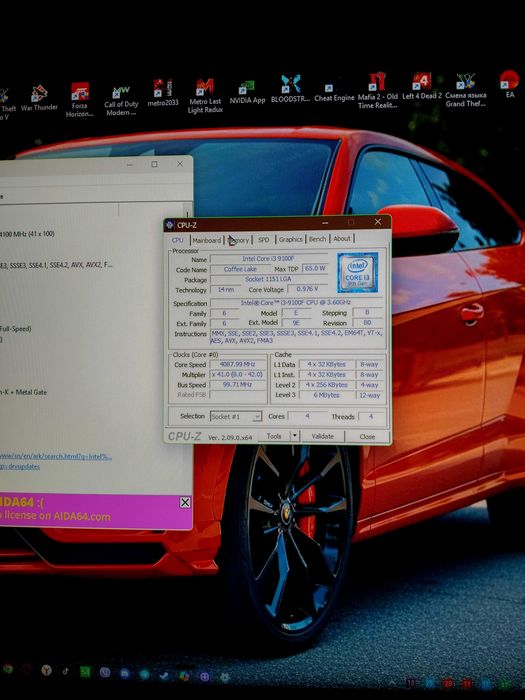The height and width of the screenshot is (700, 525).
Task: Launch the EA desktop shortcut
Action: point(509,84)
